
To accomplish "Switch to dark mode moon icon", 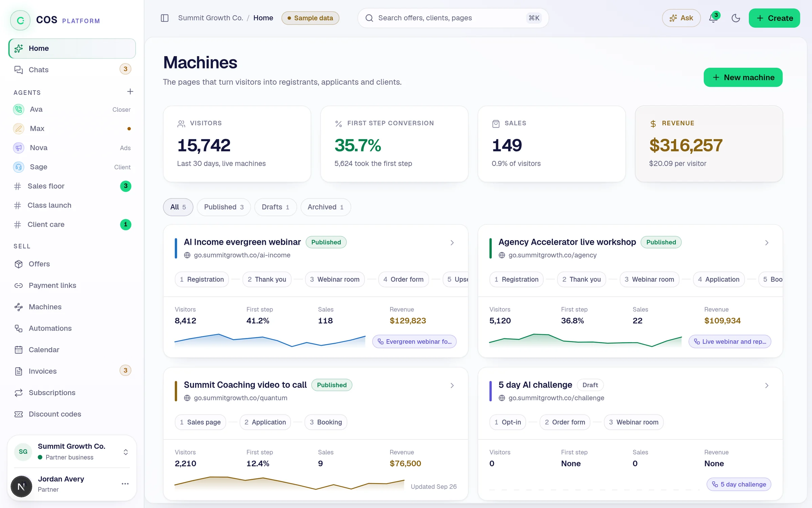I will click(x=736, y=18).
